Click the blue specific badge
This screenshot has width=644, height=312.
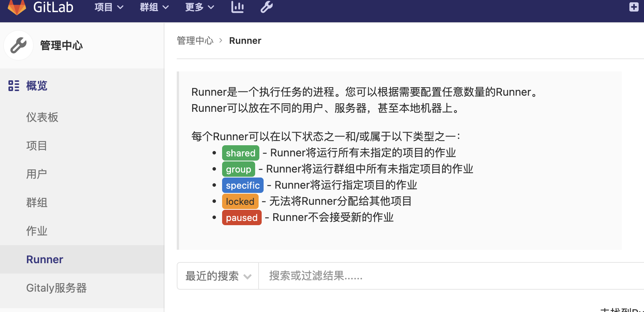tap(243, 185)
